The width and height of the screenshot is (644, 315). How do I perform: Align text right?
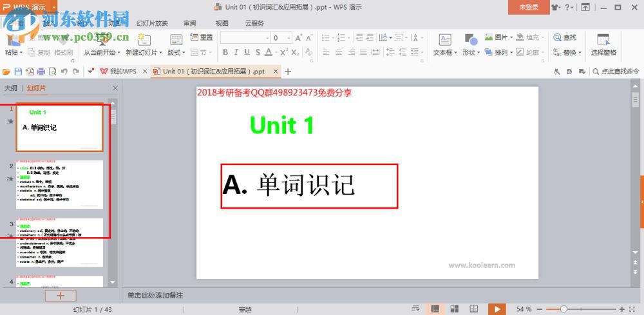coord(351,52)
